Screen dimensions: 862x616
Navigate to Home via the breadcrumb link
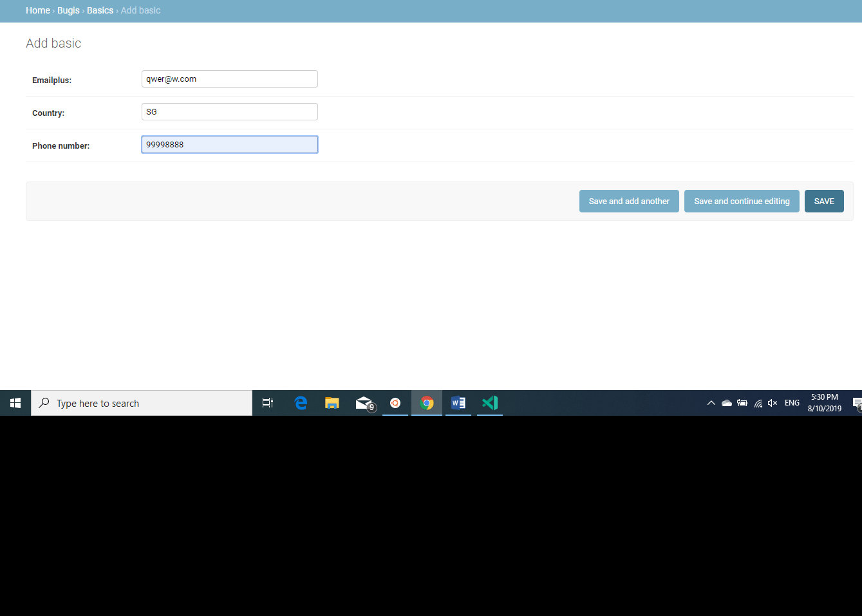click(37, 10)
